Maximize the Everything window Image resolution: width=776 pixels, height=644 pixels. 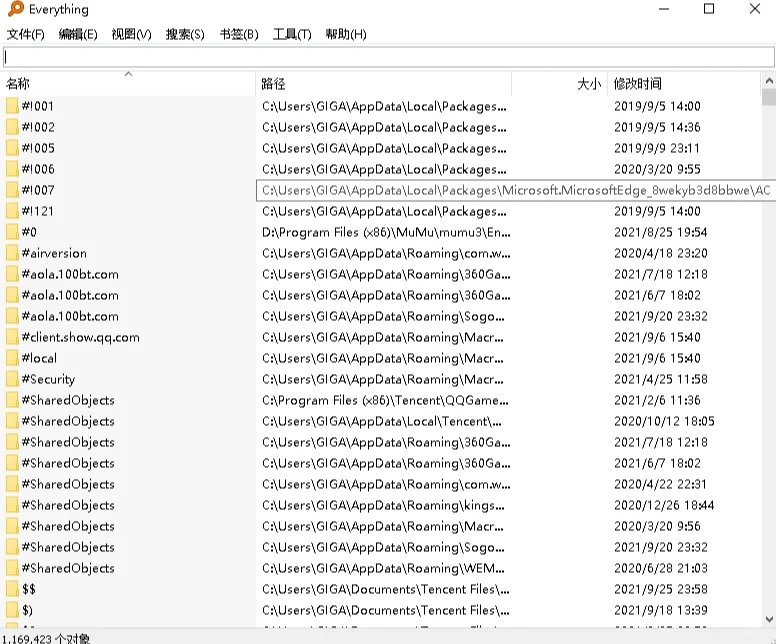[x=709, y=9]
